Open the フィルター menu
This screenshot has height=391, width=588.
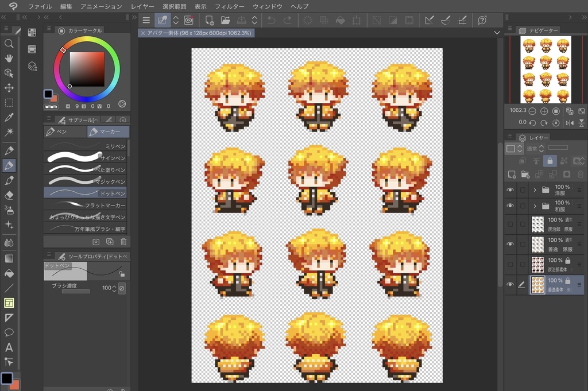coord(230,6)
